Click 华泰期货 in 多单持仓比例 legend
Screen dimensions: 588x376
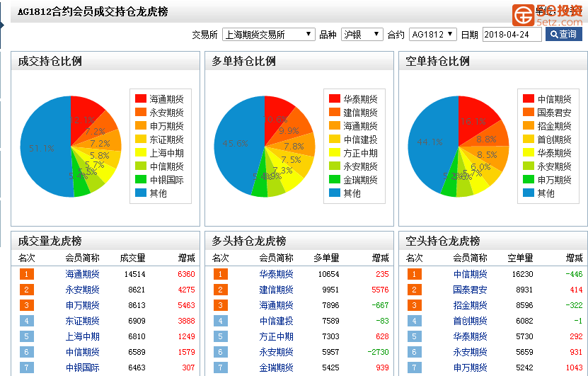(x=360, y=99)
